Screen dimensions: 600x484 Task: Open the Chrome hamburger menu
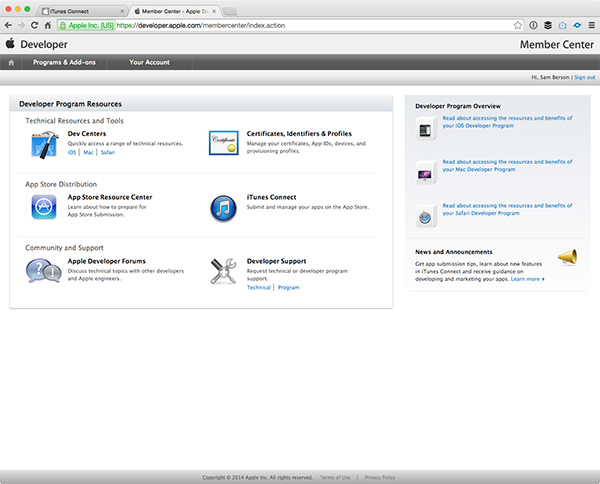point(592,25)
